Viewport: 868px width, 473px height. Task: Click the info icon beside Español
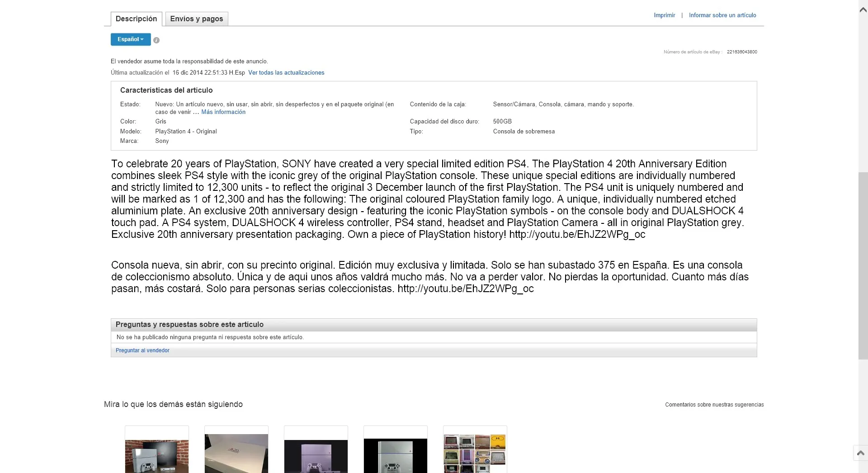(x=156, y=40)
